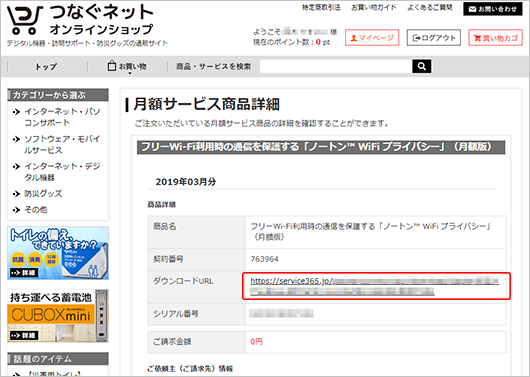Click the arrow icon beside 防災グッズ
530x377 pixels.
tap(16, 194)
